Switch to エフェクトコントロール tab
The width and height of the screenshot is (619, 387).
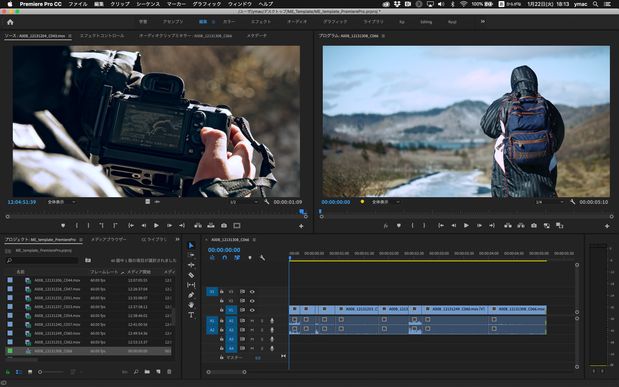pyautogui.click(x=102, y=36)
